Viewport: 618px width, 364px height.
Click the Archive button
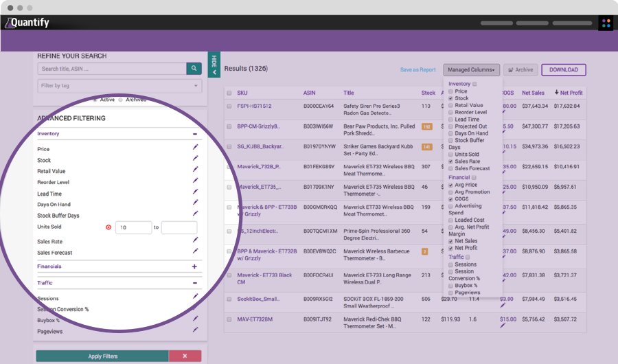[520, 70]
